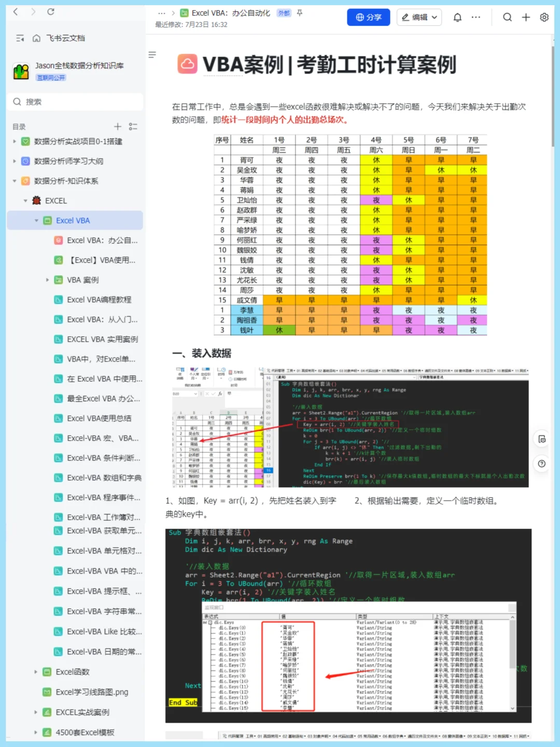
Task: Expand the VBA 案例 node
Action: 47,280
